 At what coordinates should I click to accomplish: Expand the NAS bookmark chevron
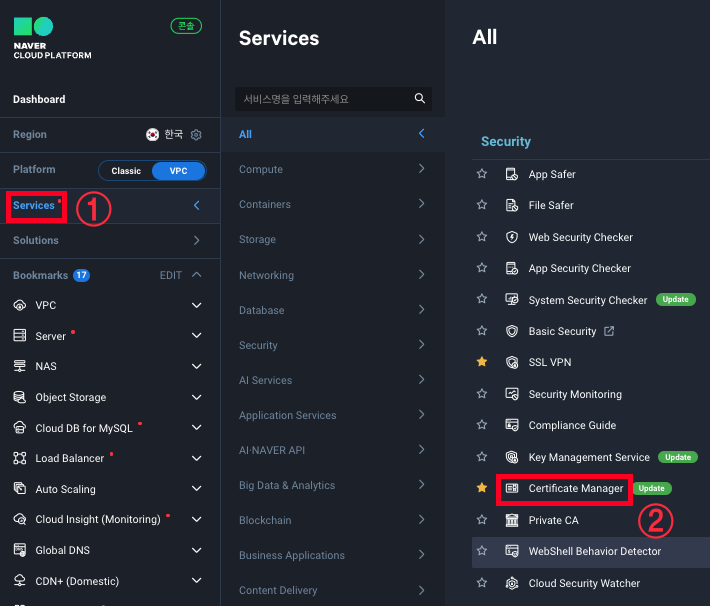(x=197, y=366)
